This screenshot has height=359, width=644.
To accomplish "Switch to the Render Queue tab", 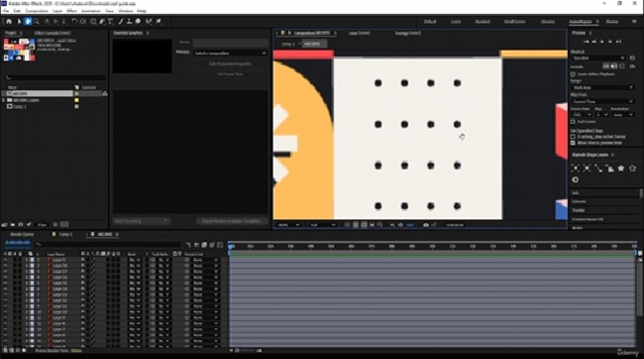I will (22, 234).
